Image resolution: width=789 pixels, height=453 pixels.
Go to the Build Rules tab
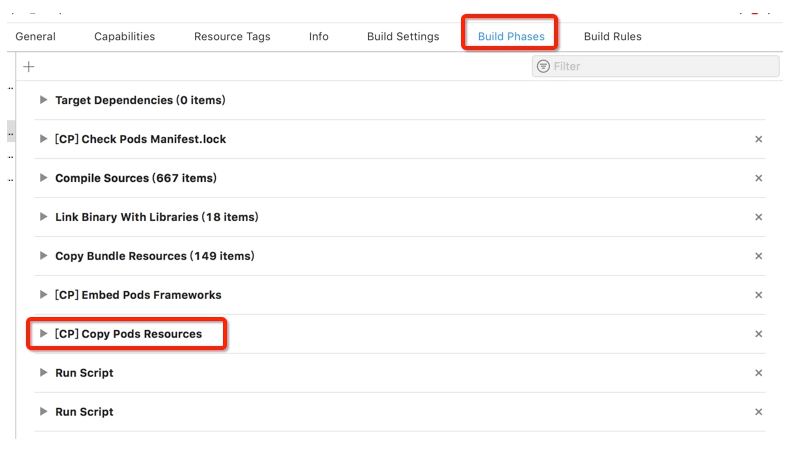613,37
